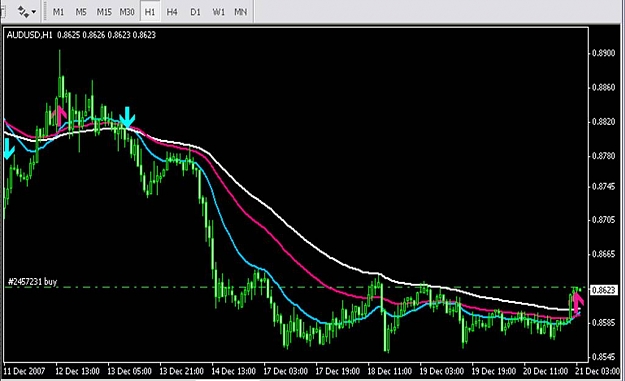This screenshot has width=625, height=381.
Task: Click the 0.8585 price scale label
Action: (603, 322)
